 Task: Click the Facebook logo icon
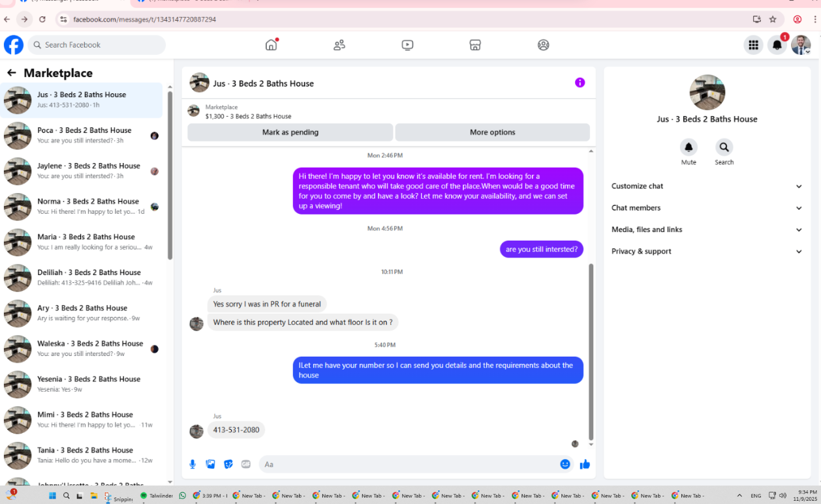pyautogui.click(x=14, y=45)
